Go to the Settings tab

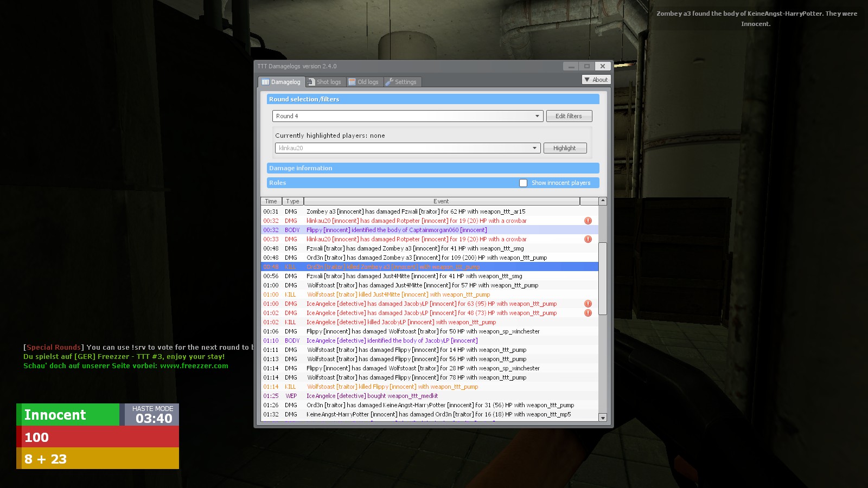coord(401,82)
